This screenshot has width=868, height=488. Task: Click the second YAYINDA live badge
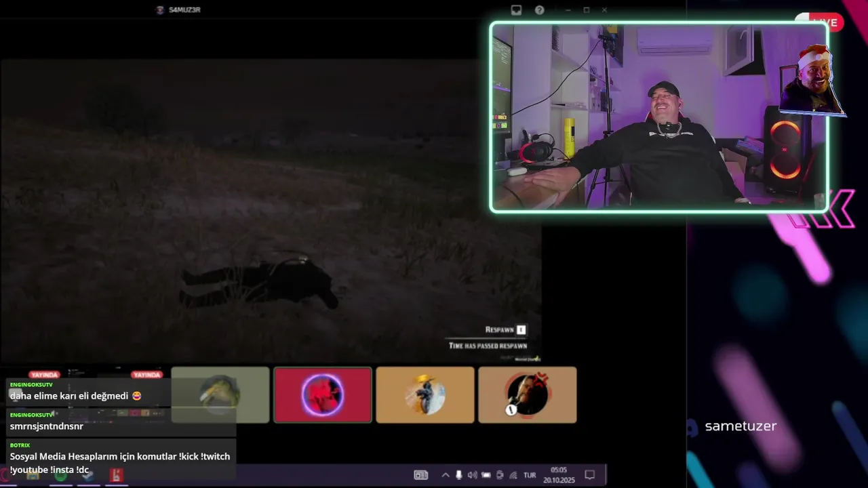coord(147,375)
